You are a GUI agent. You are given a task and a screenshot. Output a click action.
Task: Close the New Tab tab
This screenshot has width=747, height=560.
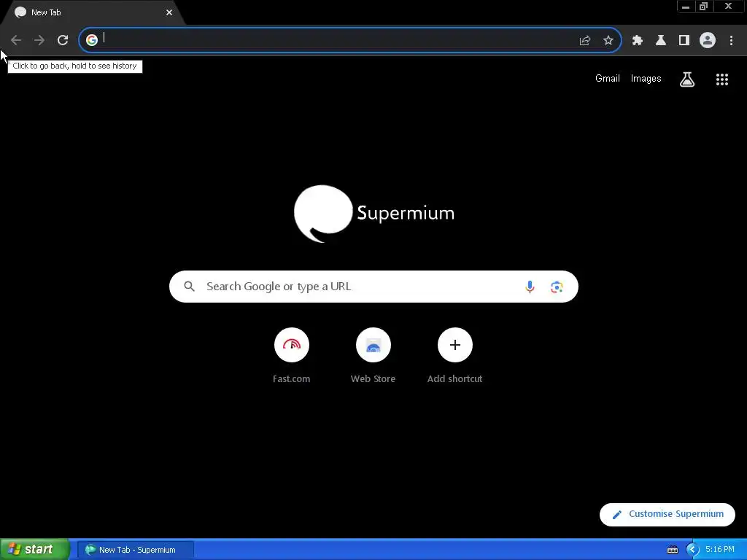click(x=169, y=12)
